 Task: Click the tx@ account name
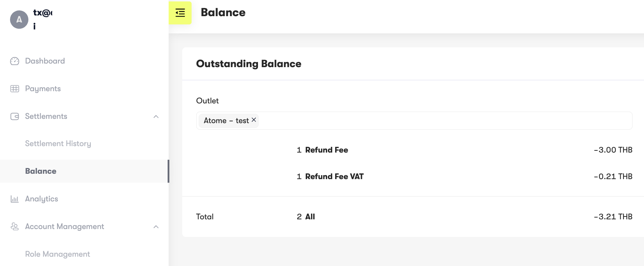point(42,13)
